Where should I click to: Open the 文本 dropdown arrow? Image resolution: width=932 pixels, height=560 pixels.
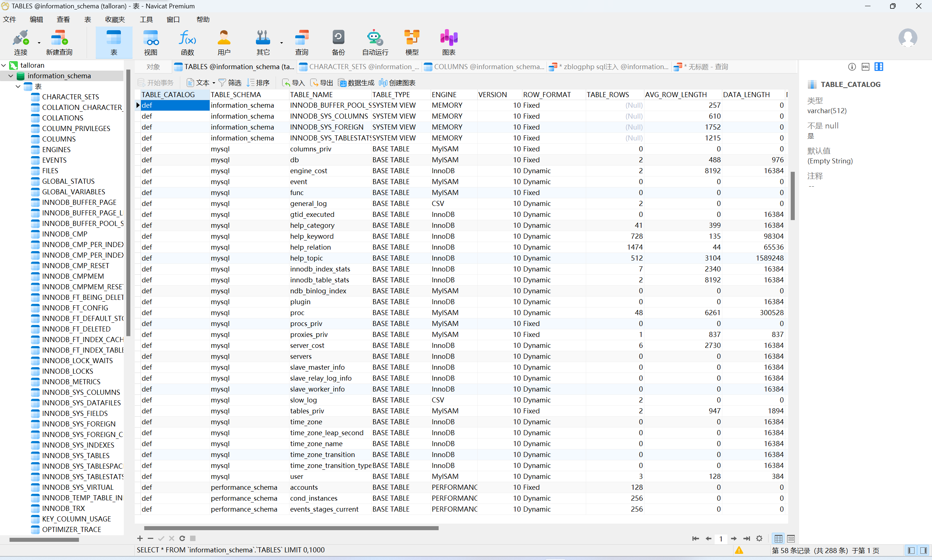coord(214,83)
